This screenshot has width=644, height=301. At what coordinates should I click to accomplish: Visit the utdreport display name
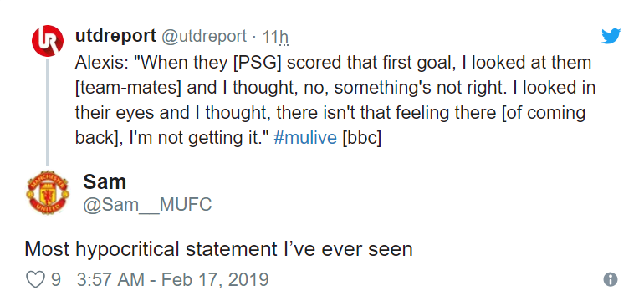[x=115, y=36]
